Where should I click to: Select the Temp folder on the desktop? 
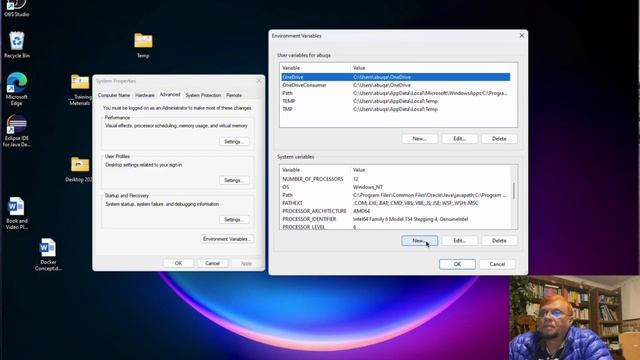tap(143, 45)
